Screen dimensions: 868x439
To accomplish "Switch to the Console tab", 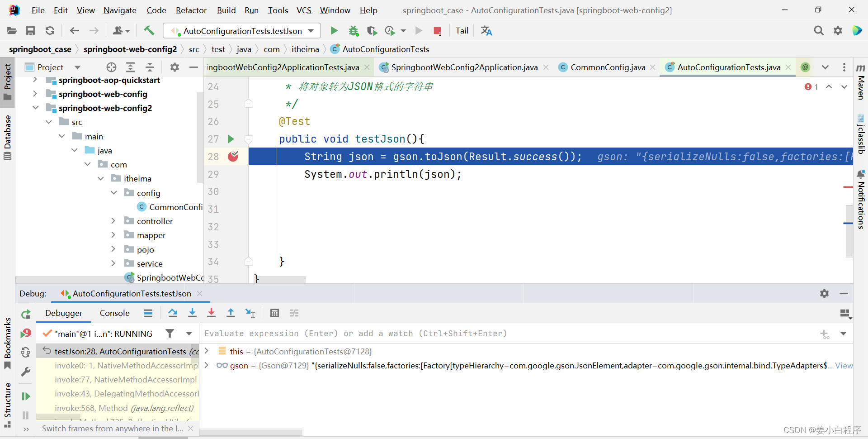I will tap(114, 313).
